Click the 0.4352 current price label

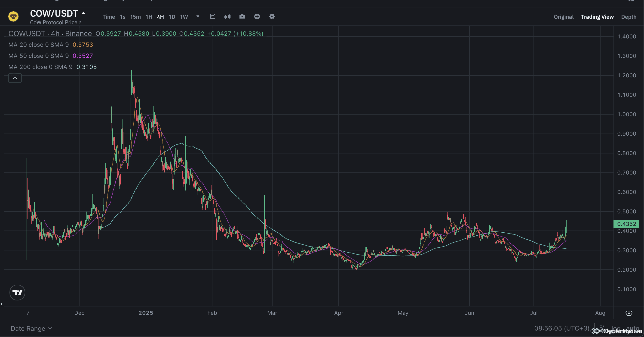pos(626,224)
